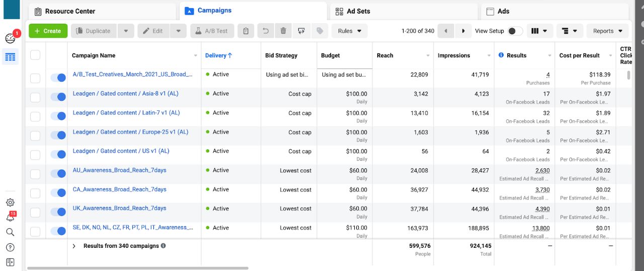Switch to the Ads tab
644x271 pixels.
(x=555, y=11)
